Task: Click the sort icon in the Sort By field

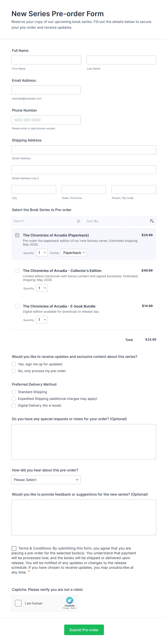Action: tap(152, 221)
